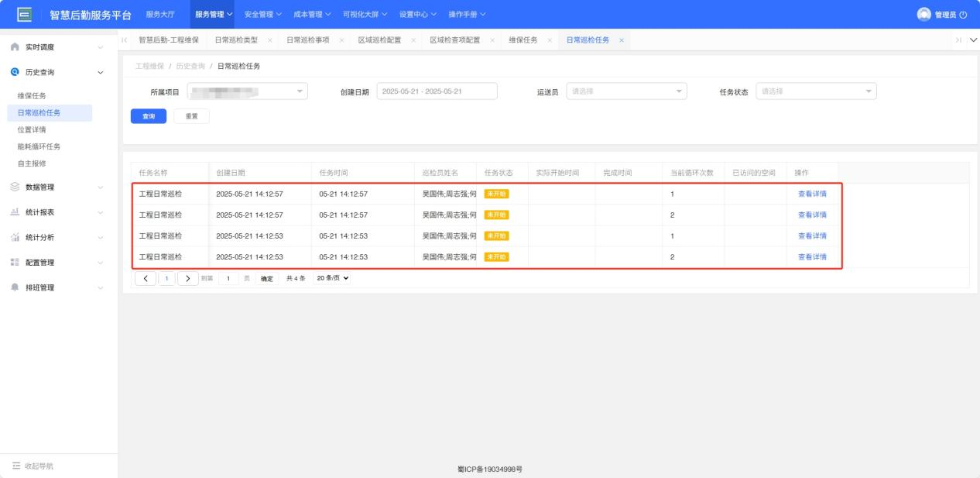The width and height of the screenshot is (980, 478).
Task: Expand the 排班管理 sidebar group
Action: point(101,287)
